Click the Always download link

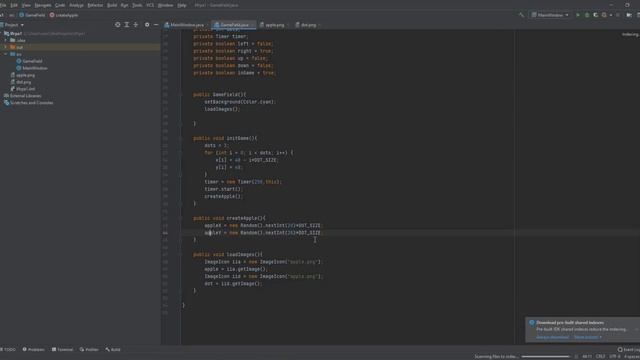pyautogui.click(x=552, y=337)
